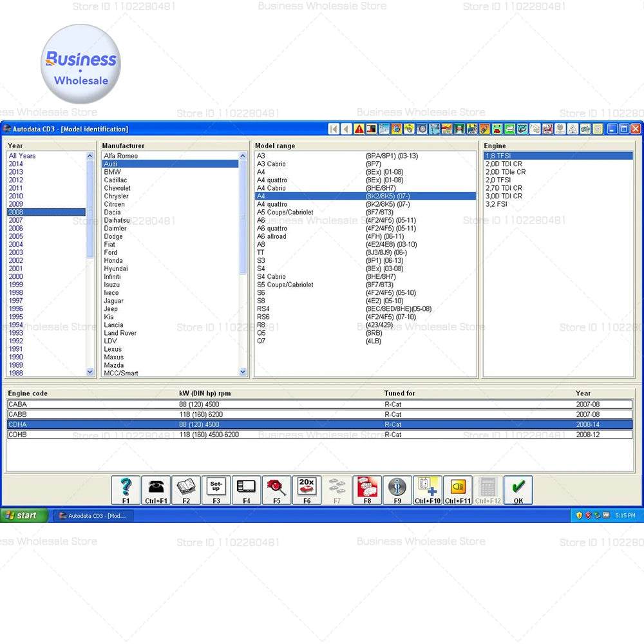
Task: Open the Windows Start menu
Action: tap(24, 515)
